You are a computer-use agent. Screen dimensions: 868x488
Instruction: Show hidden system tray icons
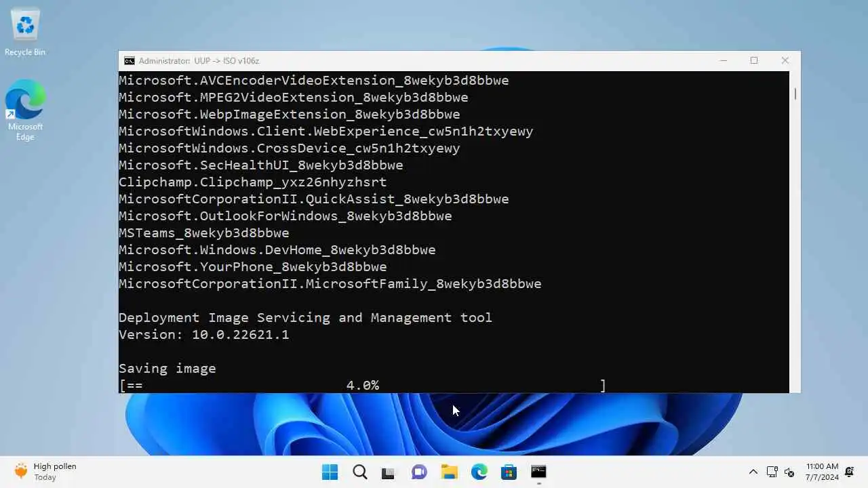pos(753,472)
